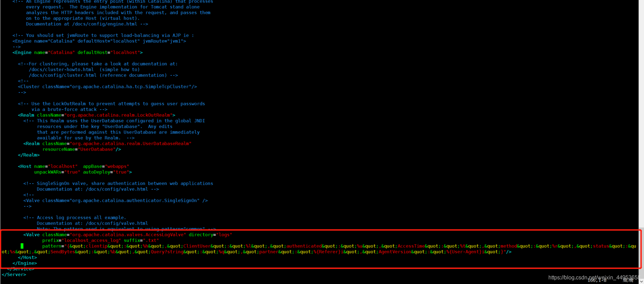Click the "org.apache.catalina.valves.AccessLogValve" class name
Screen dimensions: 644x284
[128, 235]
